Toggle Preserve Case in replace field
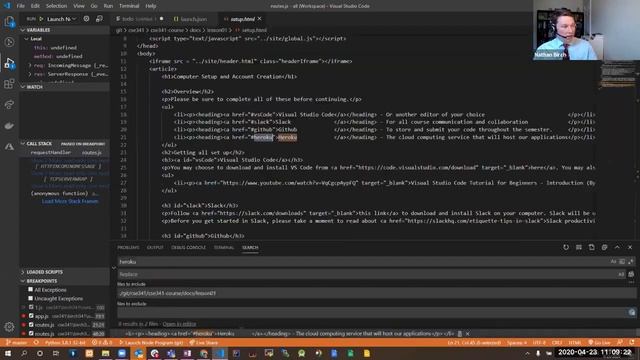Image resolution: width=640 pixels, height=360 pixels. (x=621, y=274)
